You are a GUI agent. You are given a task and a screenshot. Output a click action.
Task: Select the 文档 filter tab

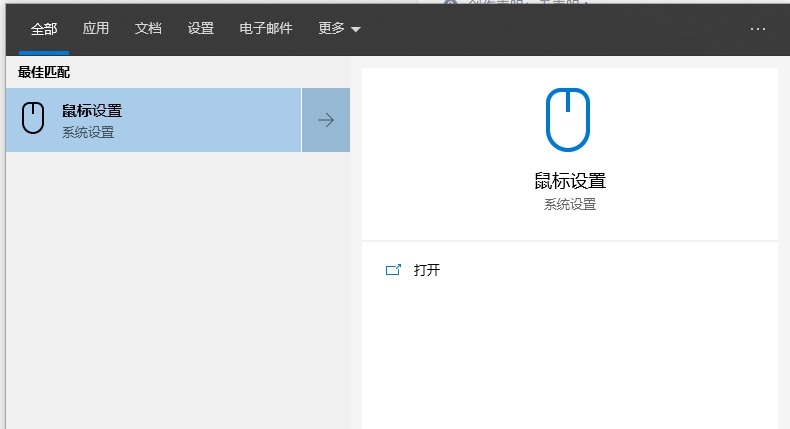[148, 29]
